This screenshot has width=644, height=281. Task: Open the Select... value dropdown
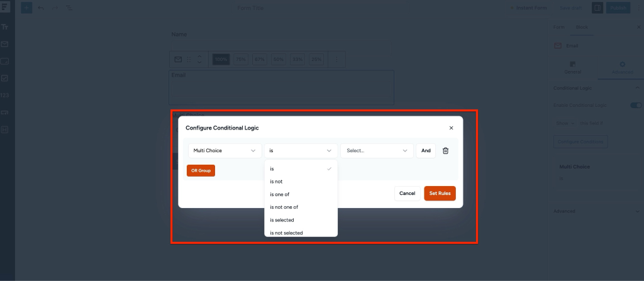point(377,151)
